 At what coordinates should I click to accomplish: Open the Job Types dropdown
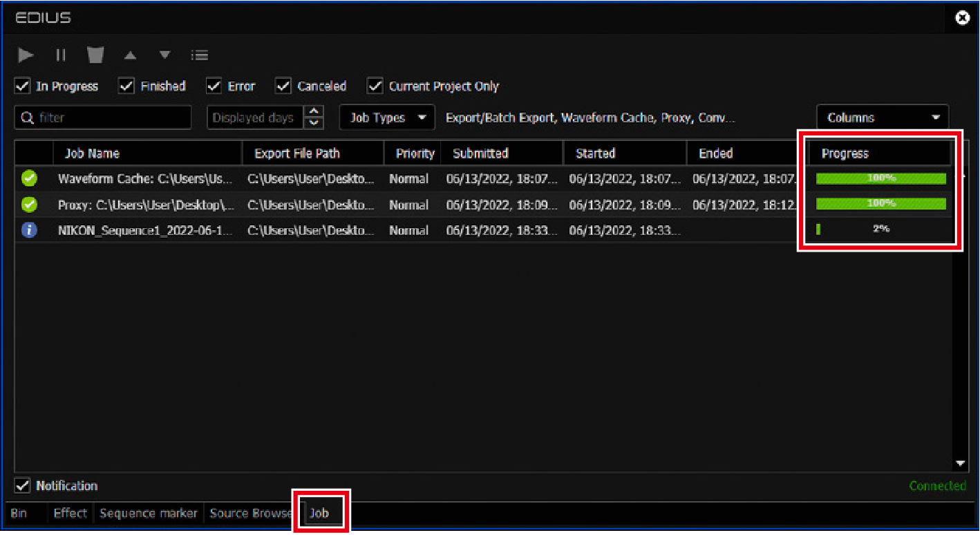pyautogui.click(x=387, y=118)
